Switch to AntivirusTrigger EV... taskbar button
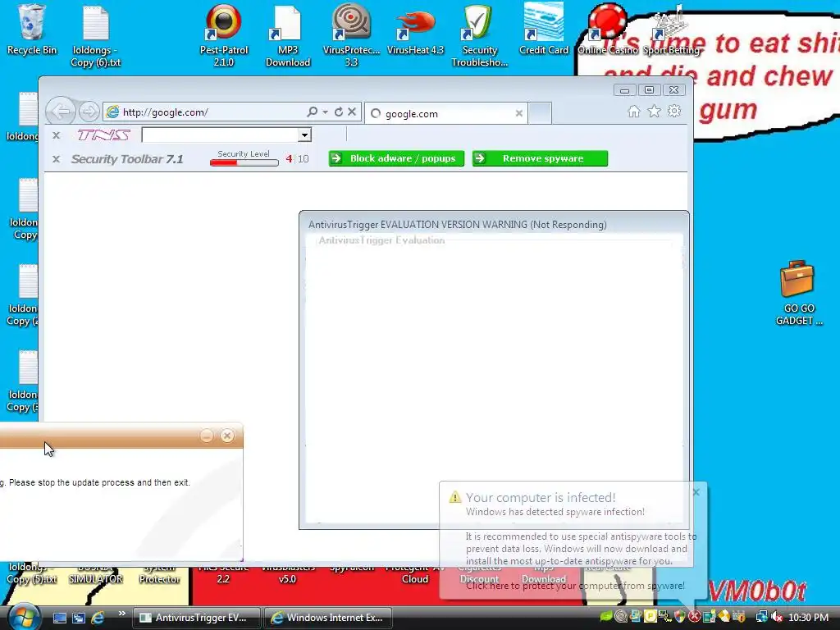This screenshot has height=630, width=840. [196, 618]
